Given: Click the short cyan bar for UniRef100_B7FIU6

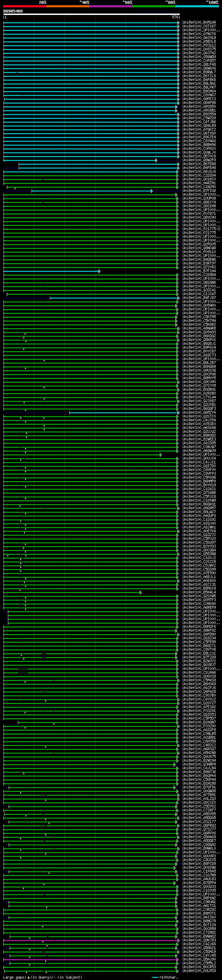Looking at the screenshot, I should pos(92,191).
